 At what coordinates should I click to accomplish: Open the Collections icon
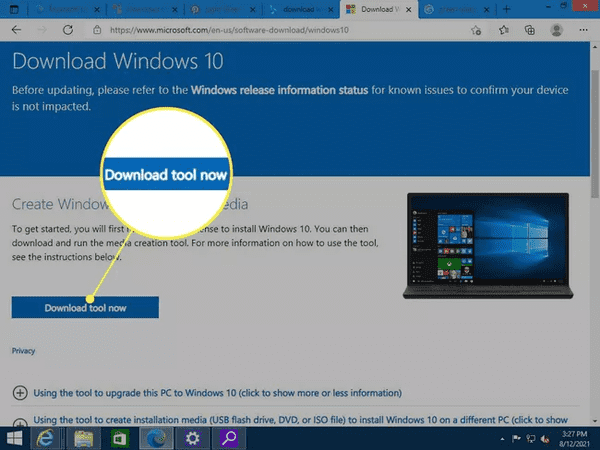point(530,30)
